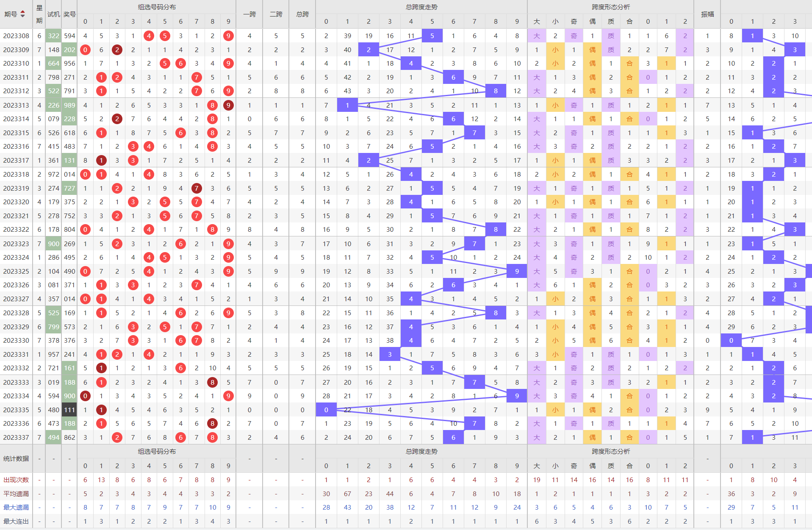Click the top 总跨度走势 header

(x=421, y=7)
